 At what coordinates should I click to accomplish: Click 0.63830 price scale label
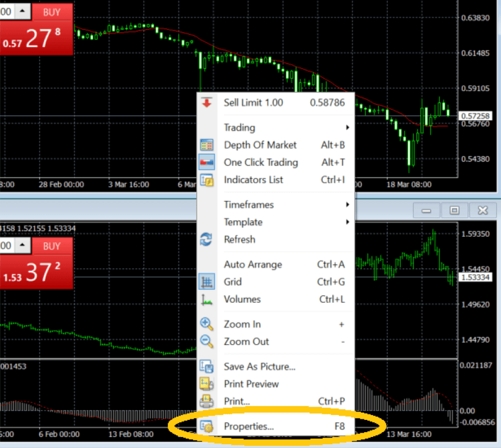click(x=475, y=18)
